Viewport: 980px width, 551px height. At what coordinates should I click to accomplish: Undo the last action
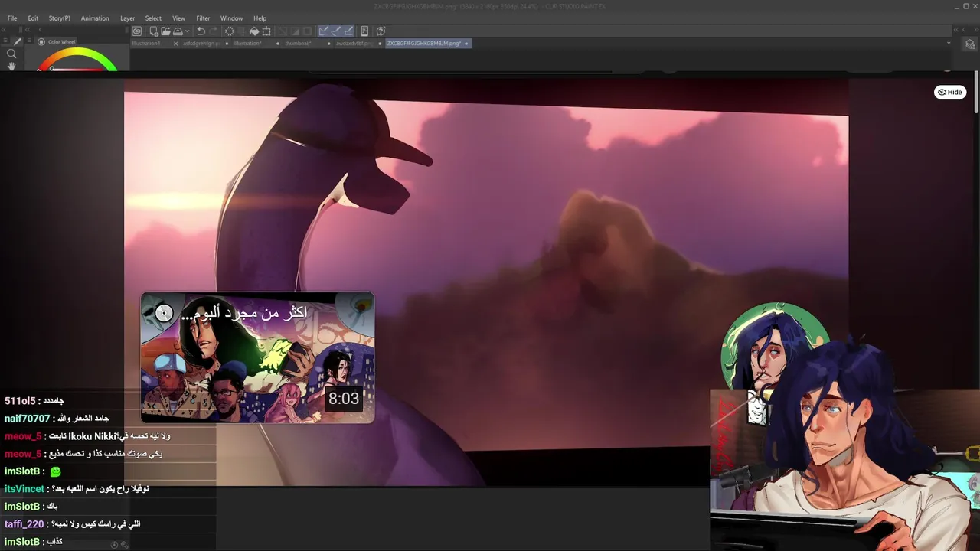pyautogui.click(x=201, y=31)
